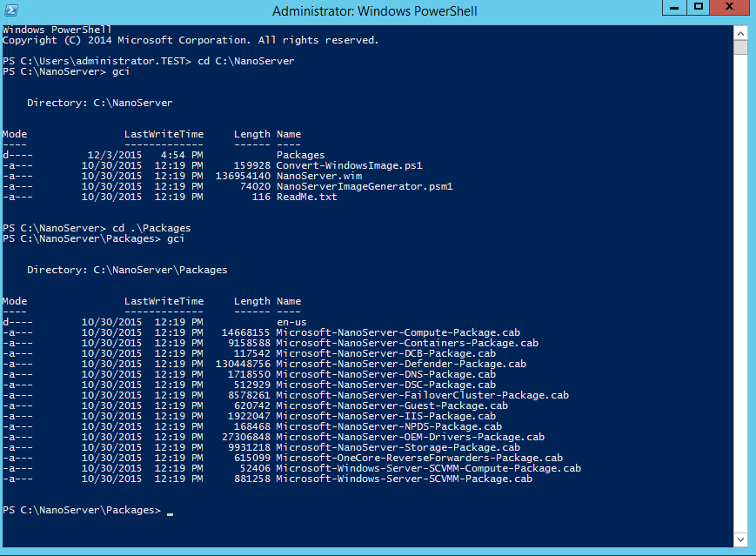Click the 'Packages' directory entry
Viewport: 756px width, 556px height.
point(301,155)
